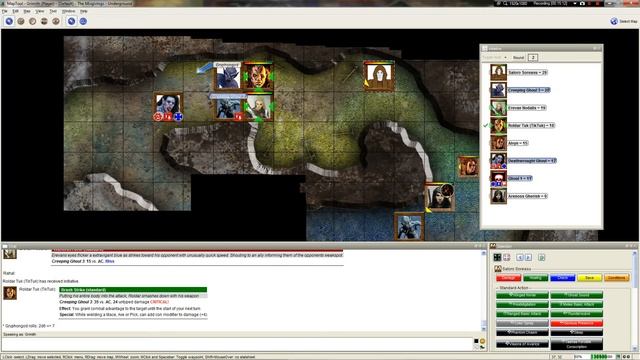This screenshot has width=640, height=360.
Task: Click the right arrow icon in Selection panel
Action: 528,257
